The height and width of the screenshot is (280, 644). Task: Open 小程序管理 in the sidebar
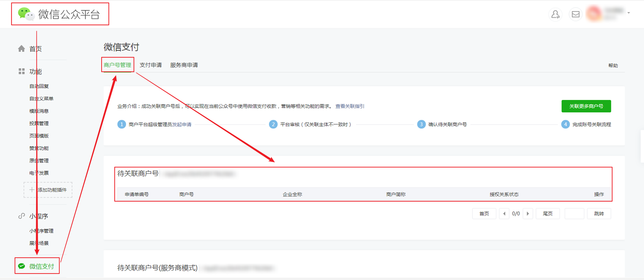pyautogui.click(x=41, y=231)
